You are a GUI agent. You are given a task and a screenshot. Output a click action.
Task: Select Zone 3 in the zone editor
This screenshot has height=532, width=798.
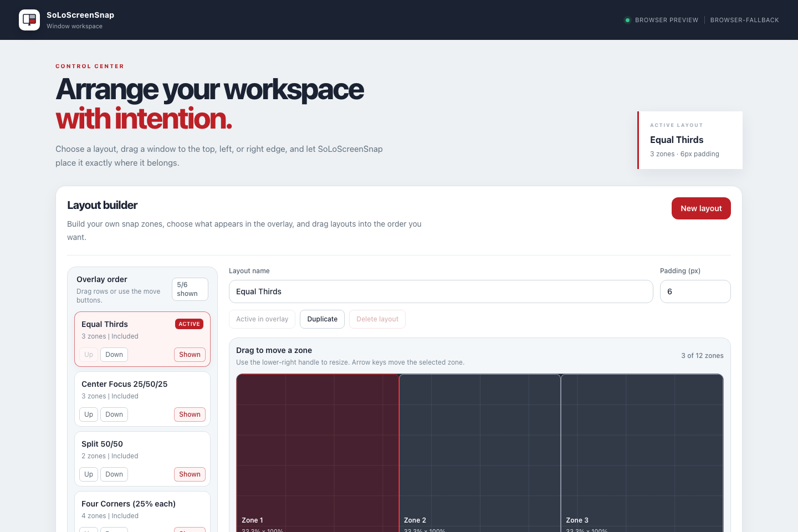pyautogui.click(x=642, y=452)
